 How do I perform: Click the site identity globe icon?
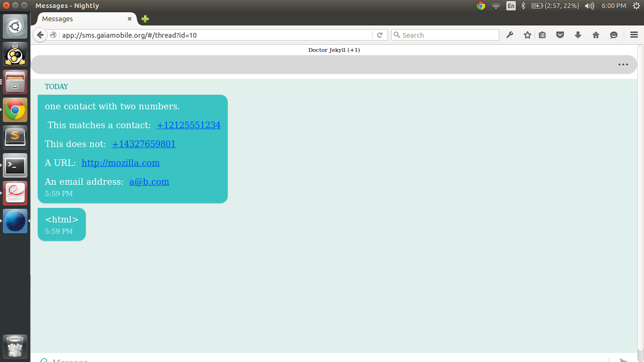53,35
